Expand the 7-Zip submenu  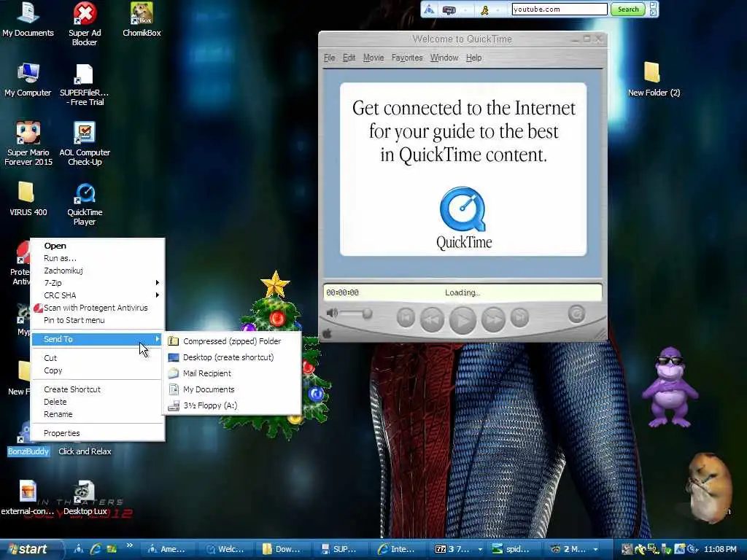pos(98,283)
